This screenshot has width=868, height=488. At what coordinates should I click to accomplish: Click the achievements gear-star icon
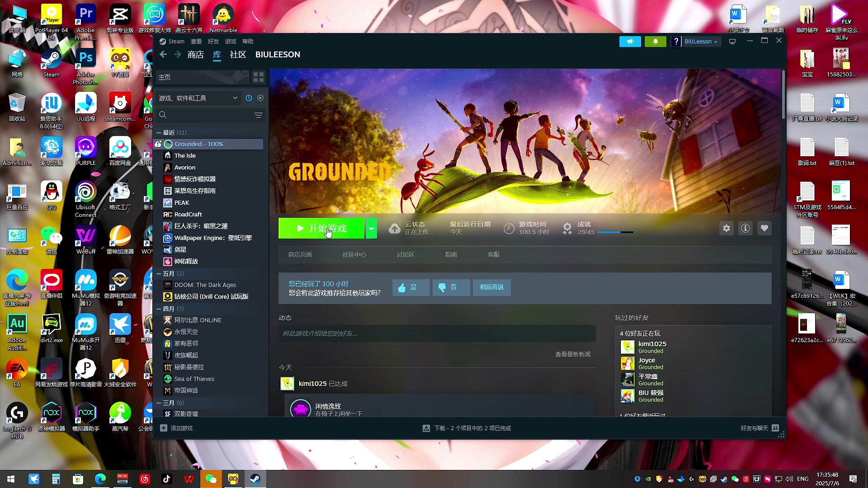[567, 228]
